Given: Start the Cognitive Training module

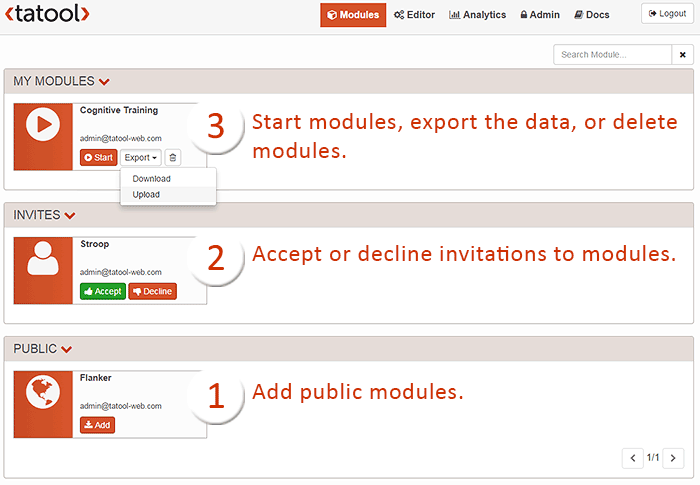Looking at the screenshot, I should tap(98, 158).
